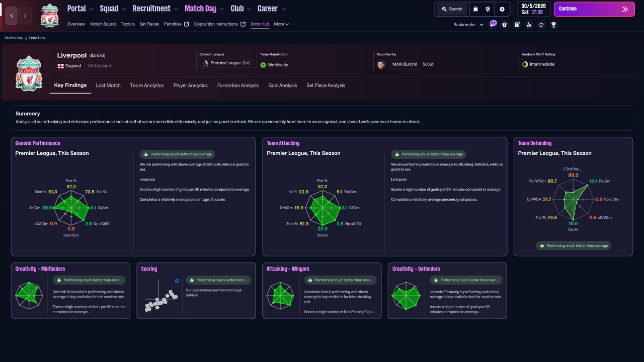Viewport: 644px width, 362px height.
Task: Click the pop-out icon beside Opposition Instructions
Action: tap(243, 24)
